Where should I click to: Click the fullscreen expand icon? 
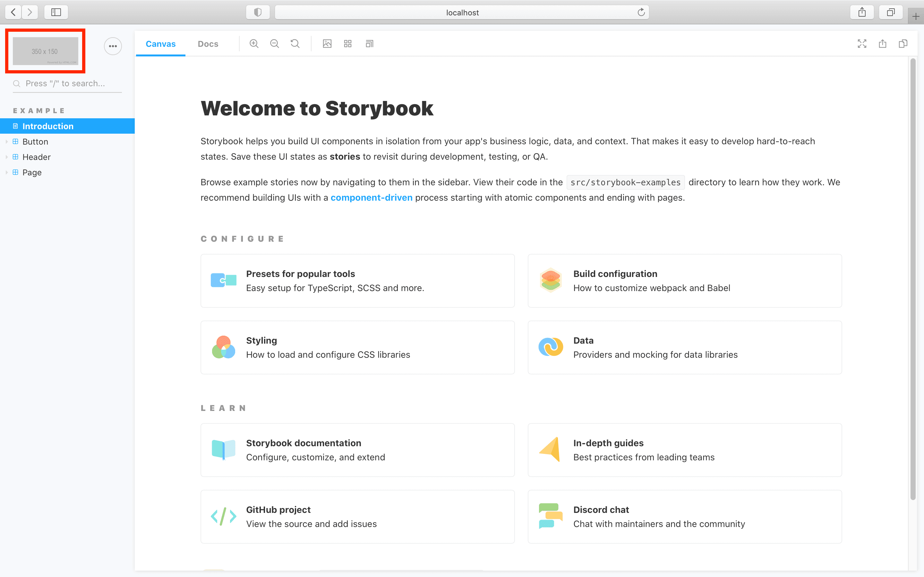point(862,44)
